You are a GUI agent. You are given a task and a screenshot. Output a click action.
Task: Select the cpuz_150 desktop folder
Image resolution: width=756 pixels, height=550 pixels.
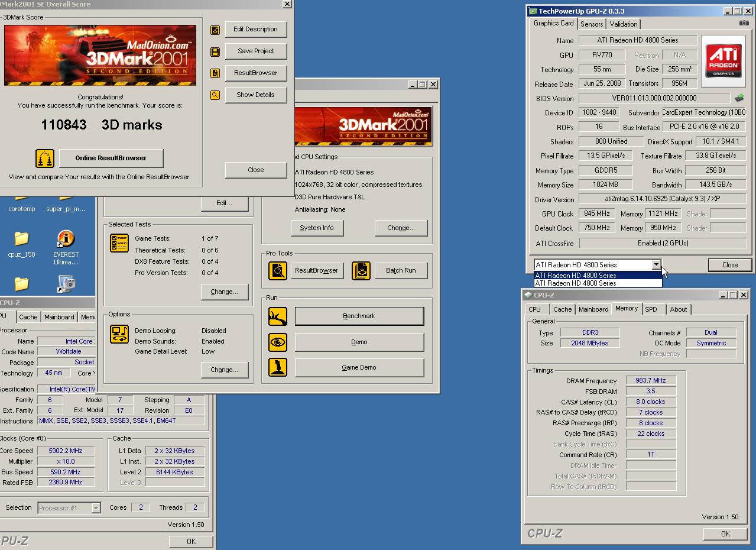(x=21, y=239)
